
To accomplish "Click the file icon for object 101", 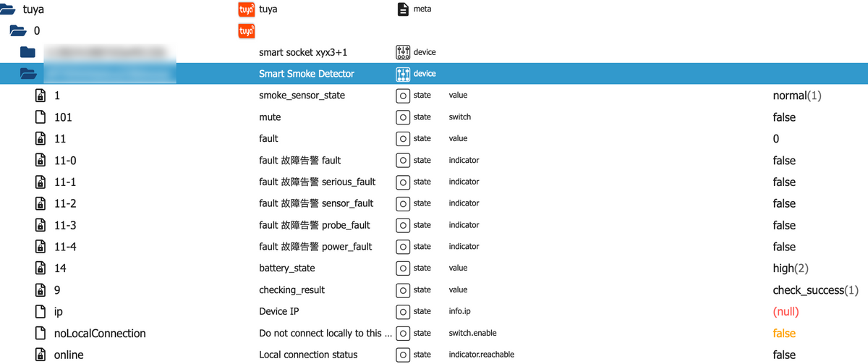I will point(41,117).
